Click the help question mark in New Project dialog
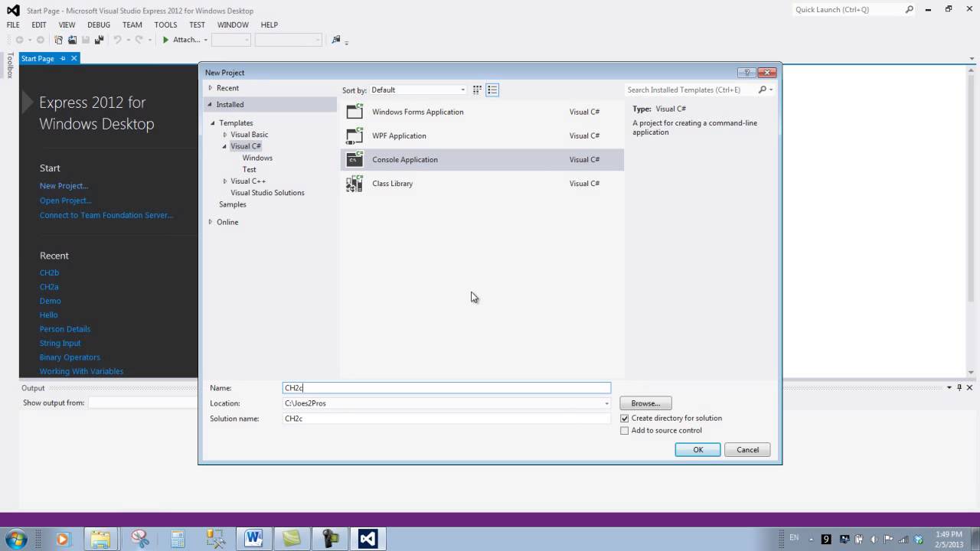980x551 pixels. 747,73
